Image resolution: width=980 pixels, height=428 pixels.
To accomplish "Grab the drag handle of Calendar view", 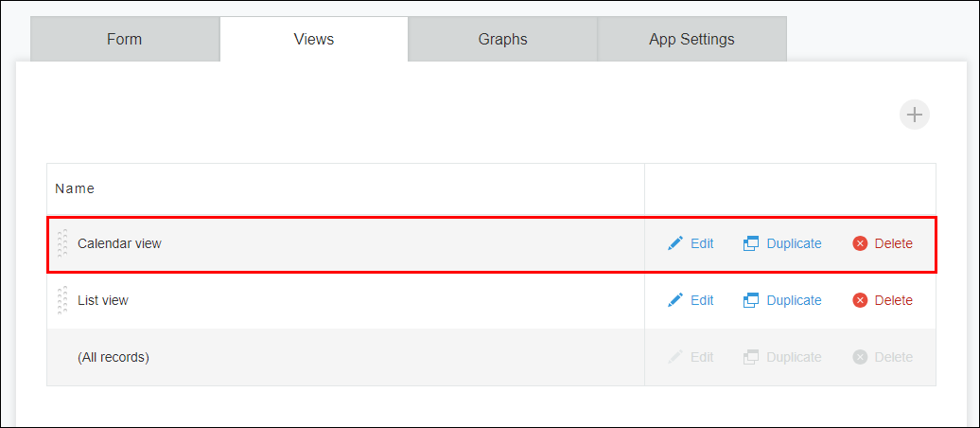I will coord(62,243).
